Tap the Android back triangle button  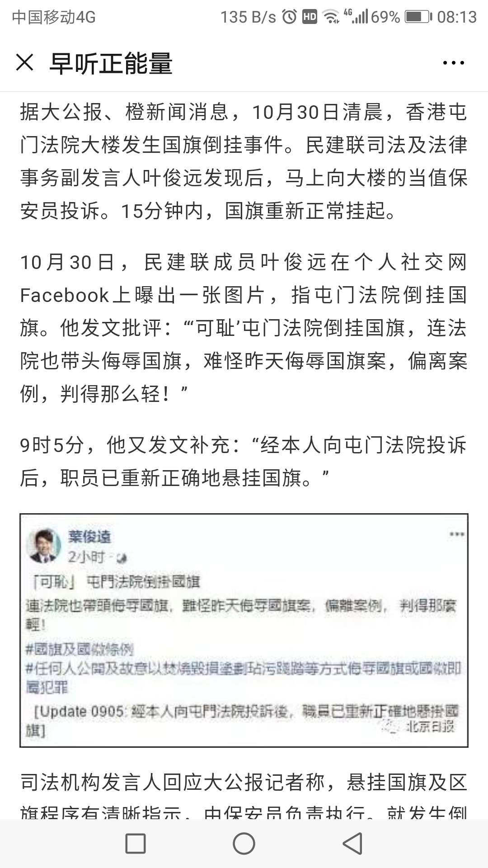352,843
